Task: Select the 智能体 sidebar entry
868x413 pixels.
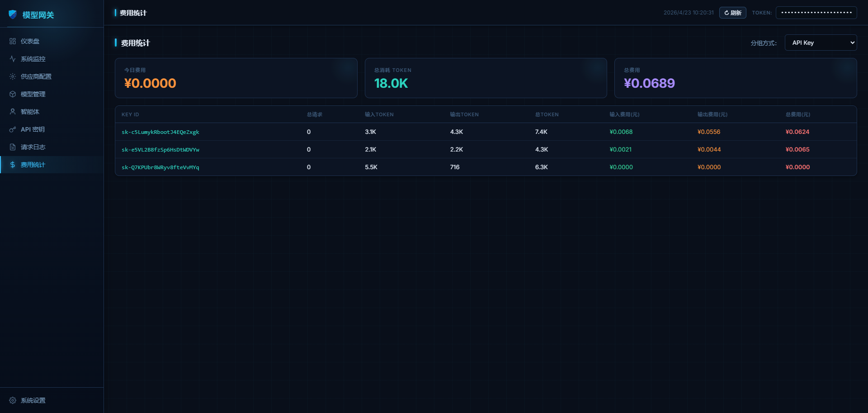Action: (52, 112)
